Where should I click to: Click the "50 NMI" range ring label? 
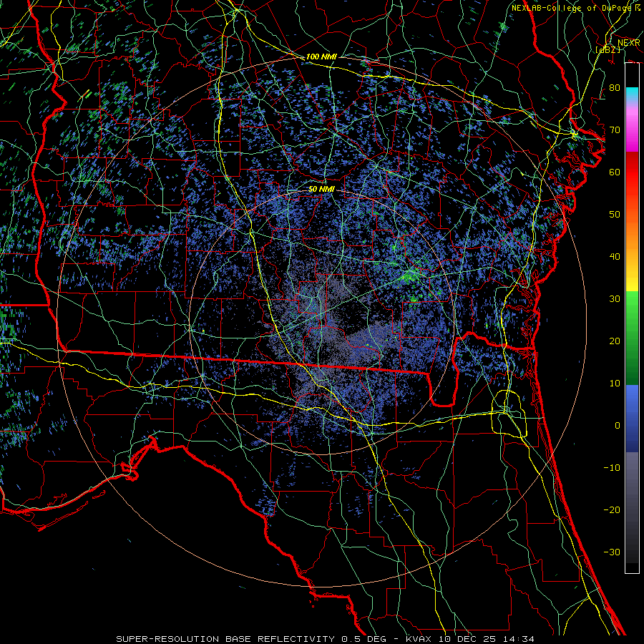pyautogui.click(x=321, y=189)
